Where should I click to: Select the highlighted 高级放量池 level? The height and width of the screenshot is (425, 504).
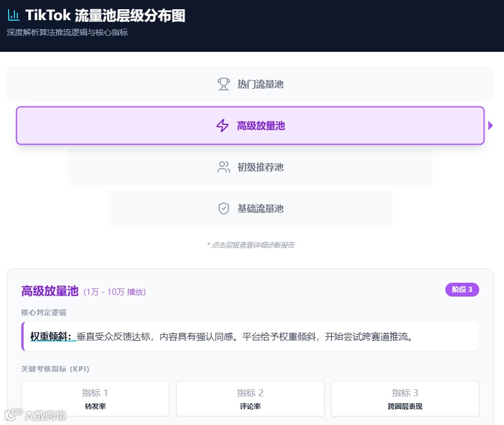(x=250, y=126)
